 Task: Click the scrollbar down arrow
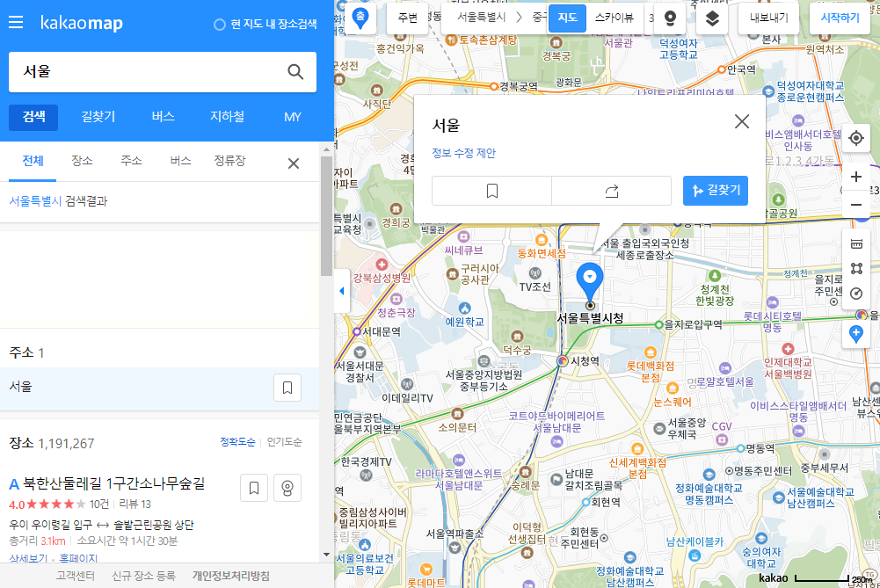click(x=327, y=555)
